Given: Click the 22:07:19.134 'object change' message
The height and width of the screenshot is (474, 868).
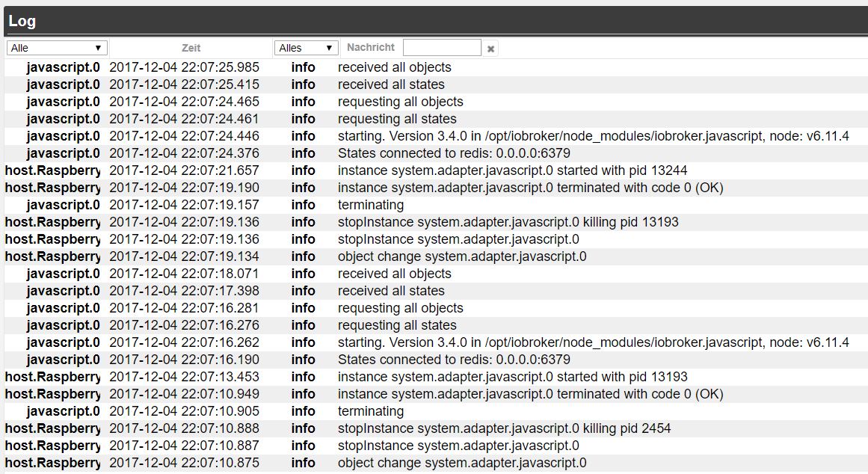Looking at the screenshot, I should tap(462, 256).
